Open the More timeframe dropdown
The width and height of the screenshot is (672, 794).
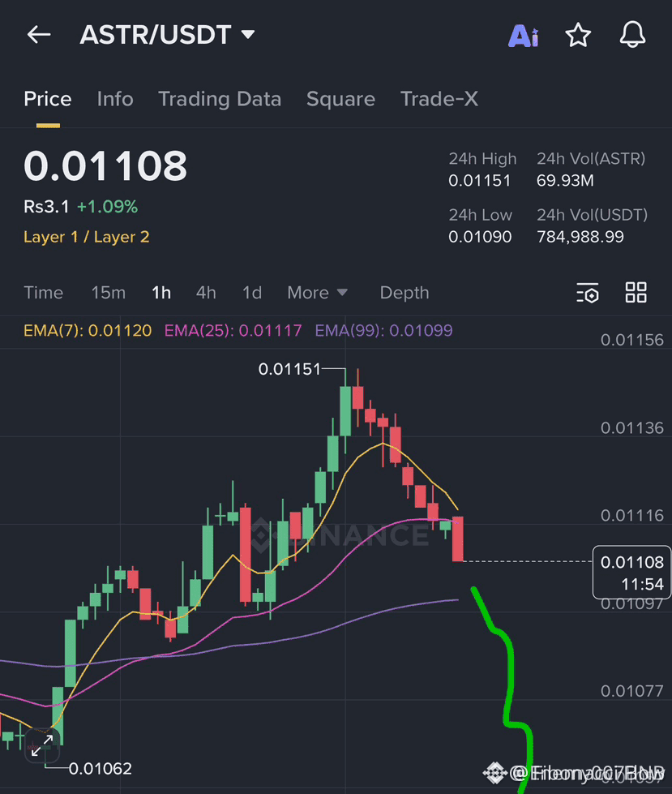318,292
